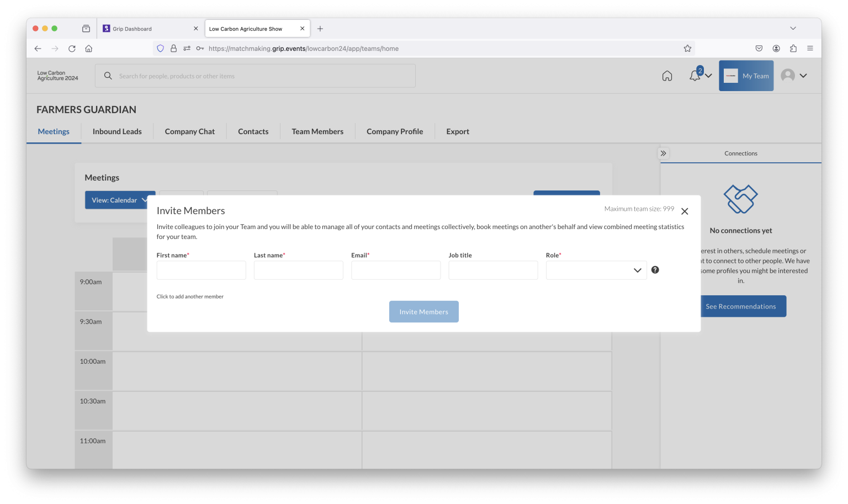
Task: Open the home icon in the navigation bar
Action: [x=667, y=76]
